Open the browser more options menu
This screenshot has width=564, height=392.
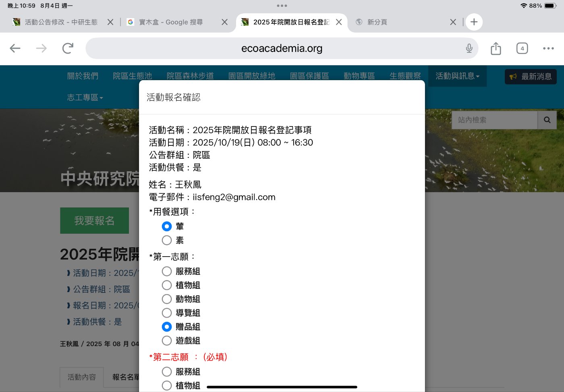pos(548,48)
